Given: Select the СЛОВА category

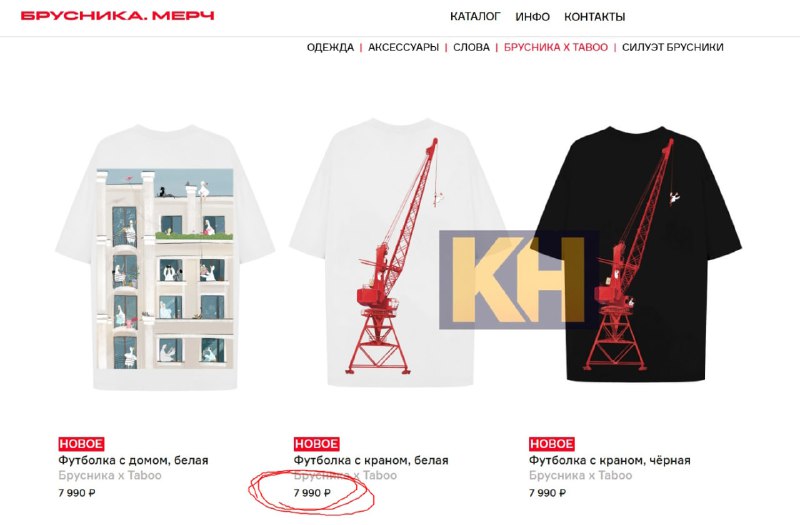Looking at the screenshot, I should coord(471,47).
